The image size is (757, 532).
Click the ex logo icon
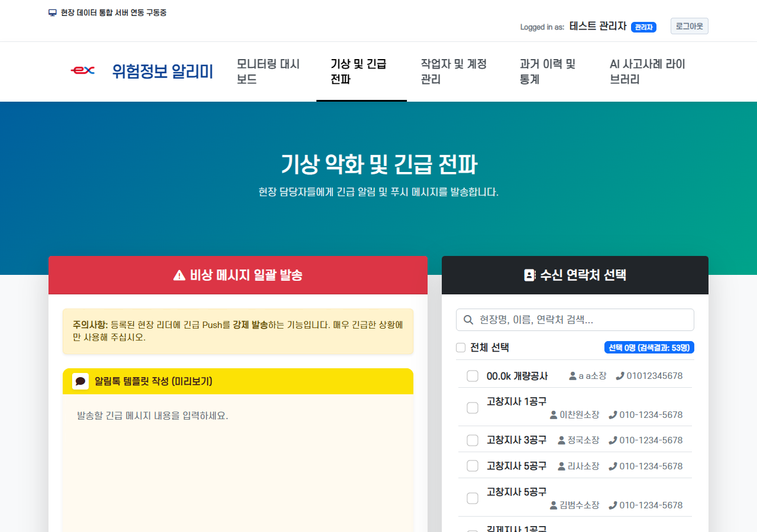click(x=83, y=70)
